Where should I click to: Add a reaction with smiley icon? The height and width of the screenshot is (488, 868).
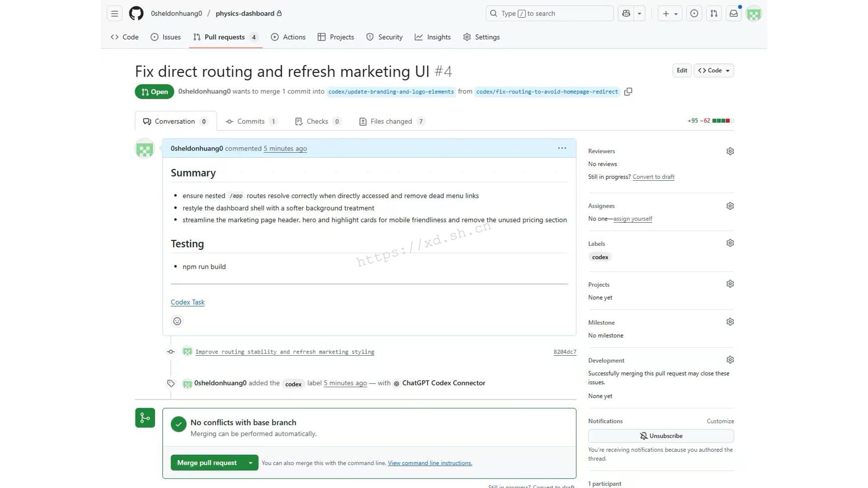(177, 321)
